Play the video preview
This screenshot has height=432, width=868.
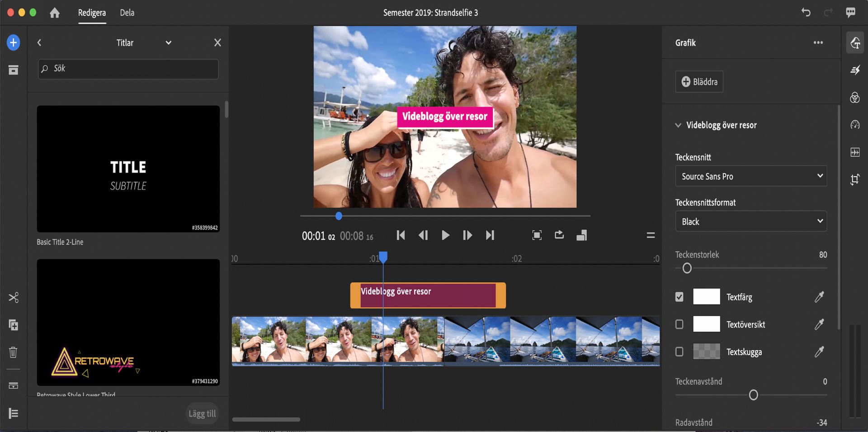tap(445, 235)
